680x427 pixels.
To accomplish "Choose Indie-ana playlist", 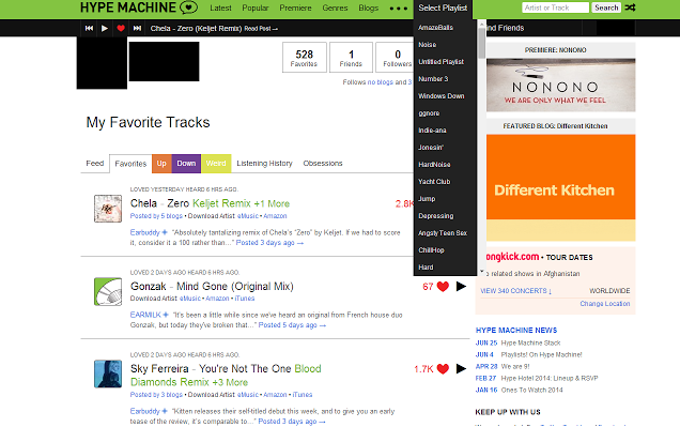I will (432, 130).
